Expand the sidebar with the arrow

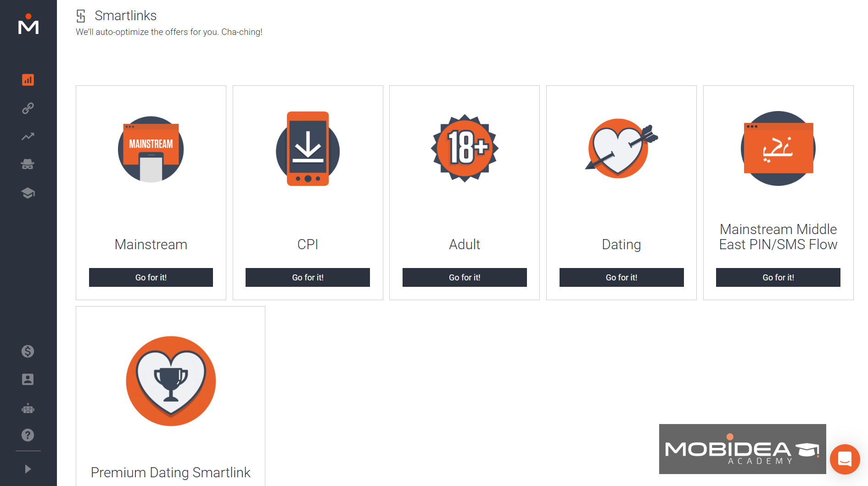[x=28, y=469]
